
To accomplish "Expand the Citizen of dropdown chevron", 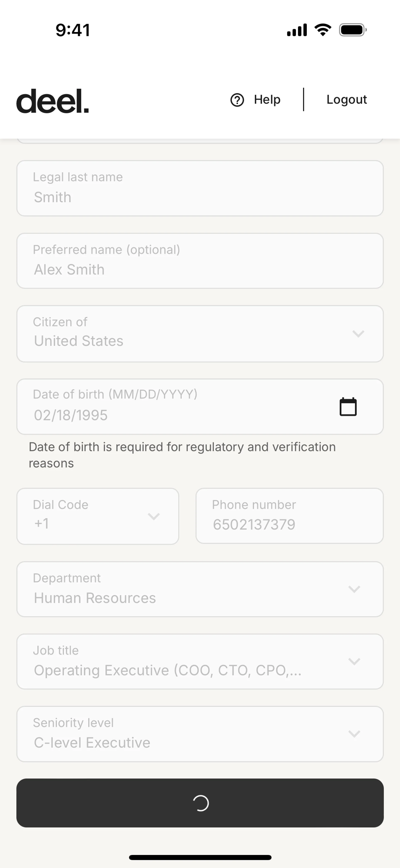I will click(358, 334).
